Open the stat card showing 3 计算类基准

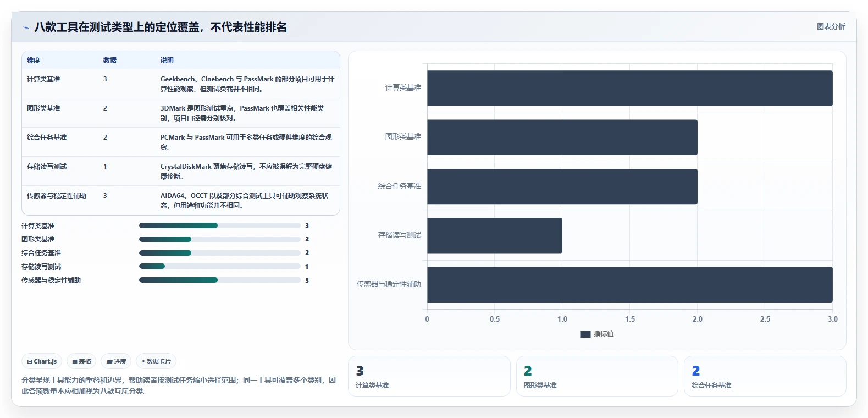coord(429,376)
